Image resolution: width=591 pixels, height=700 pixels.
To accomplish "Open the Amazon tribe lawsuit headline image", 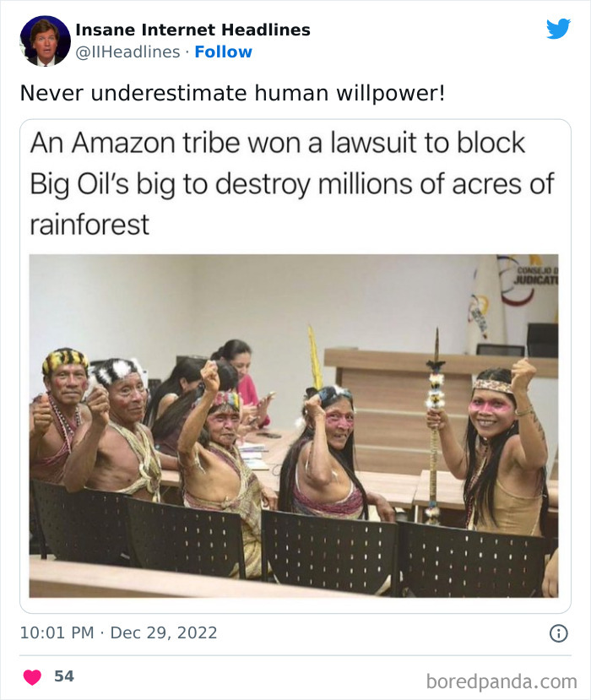I will click(295, 366).
